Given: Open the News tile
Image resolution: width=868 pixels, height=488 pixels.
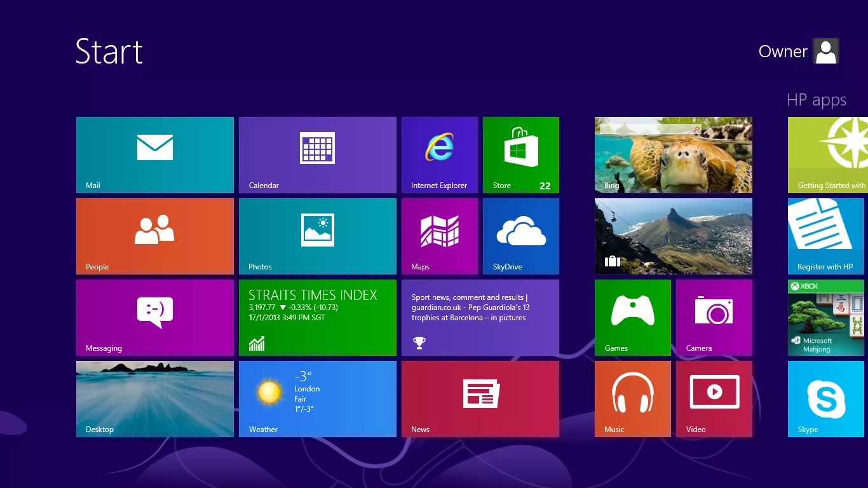Looking at the screenshot, I should point(480,399).
